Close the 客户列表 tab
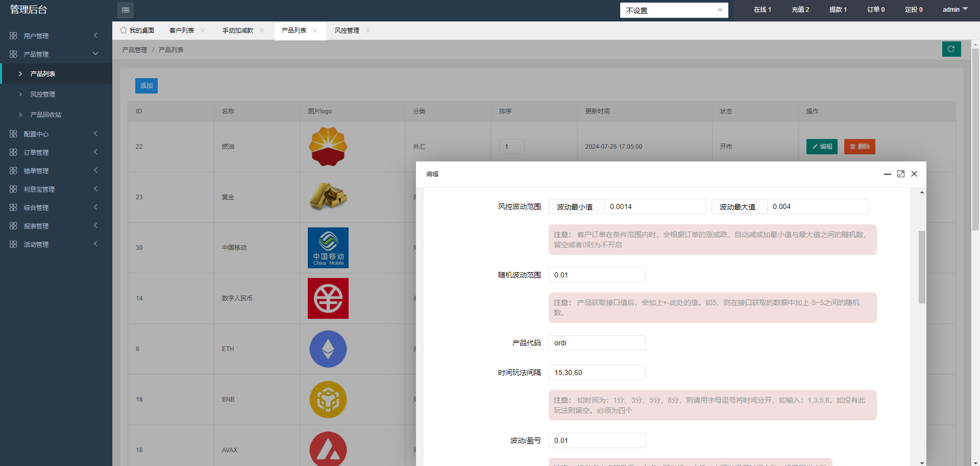 [x=203, y=31]
